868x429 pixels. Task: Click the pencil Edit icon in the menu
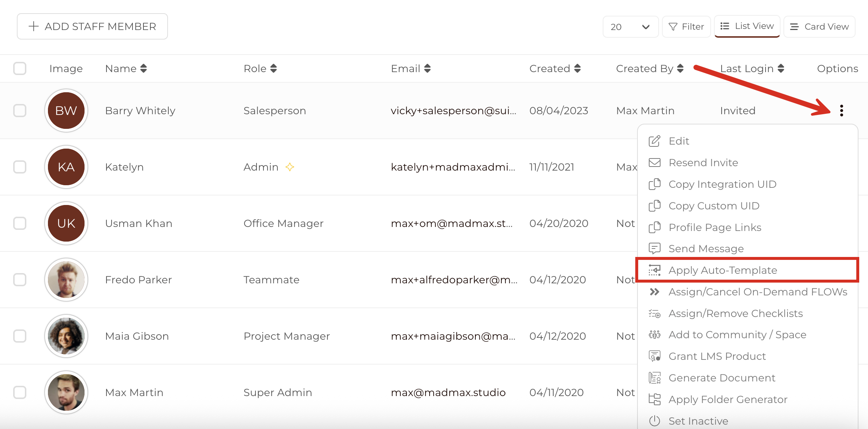(x=654, y=141)
